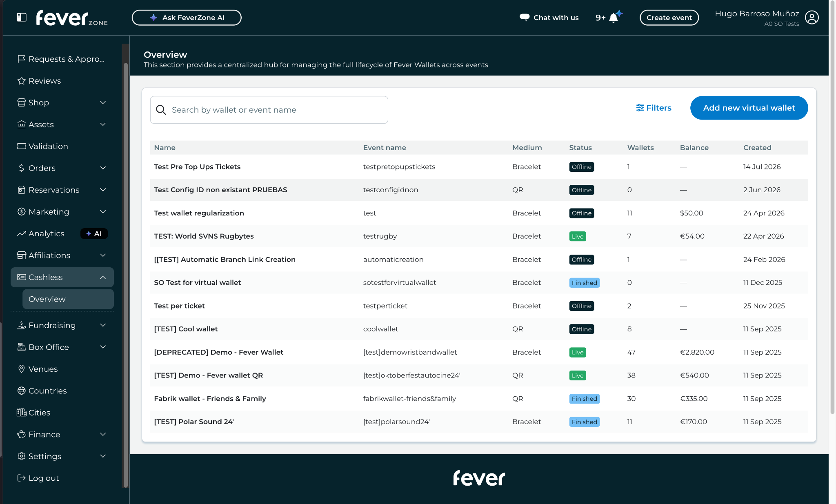Image resolution: width=836 pixels, height=504 pixels.
Task: Expand the Fundraising menu chevron
Action: (103, 325)
